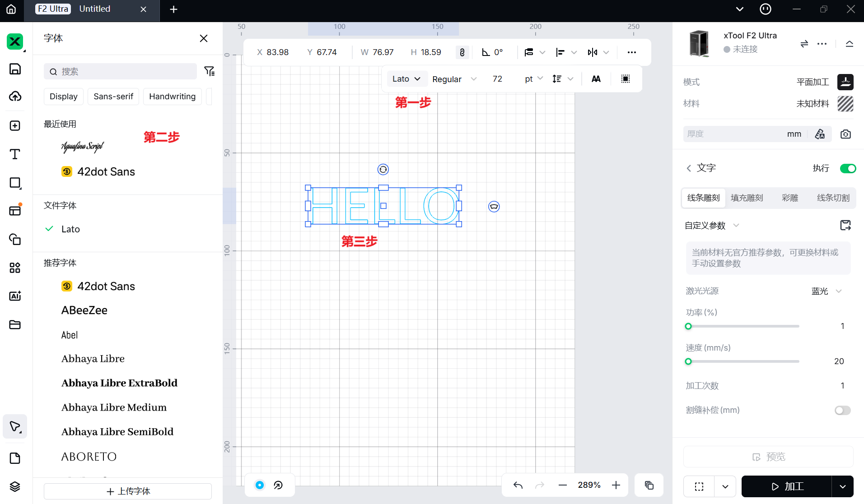
Task: Toggle the 执行 switch off
Action: pyautogui.click(x=848, y=168)
